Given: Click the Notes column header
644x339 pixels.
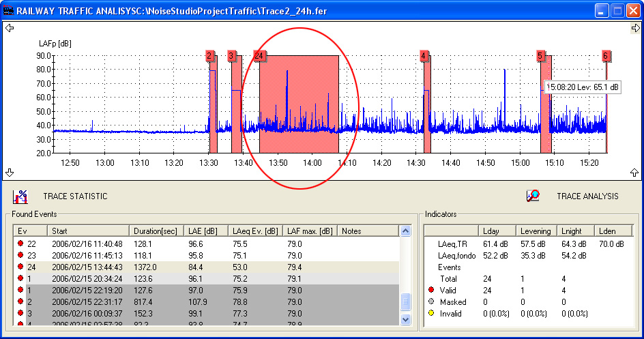Looking at the screenshot, I should click(x=368, y=231).
